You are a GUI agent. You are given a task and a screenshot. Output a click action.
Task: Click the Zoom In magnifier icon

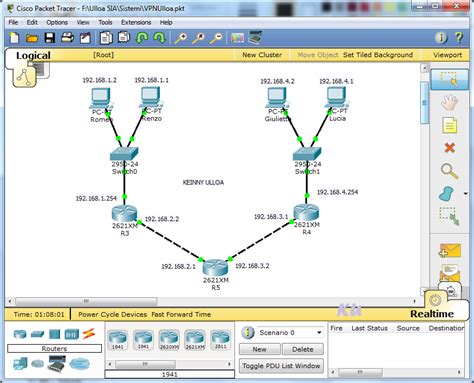coord(181,38)
